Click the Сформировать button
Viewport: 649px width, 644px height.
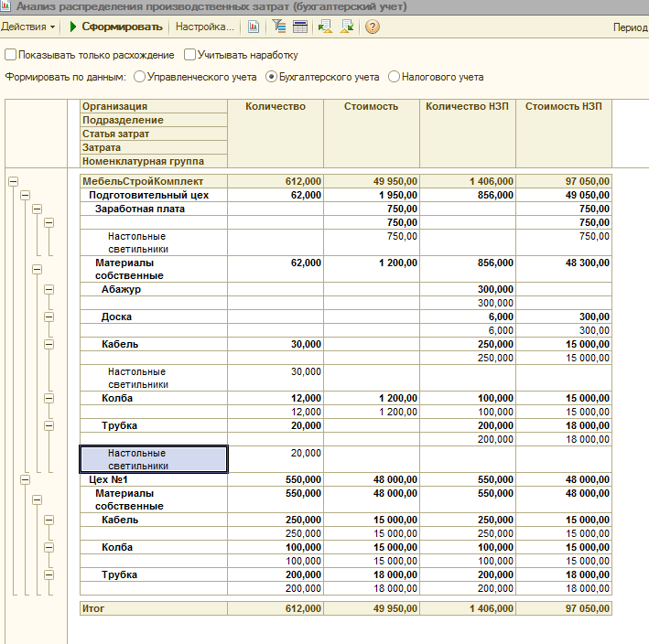(x=116, y=27)
